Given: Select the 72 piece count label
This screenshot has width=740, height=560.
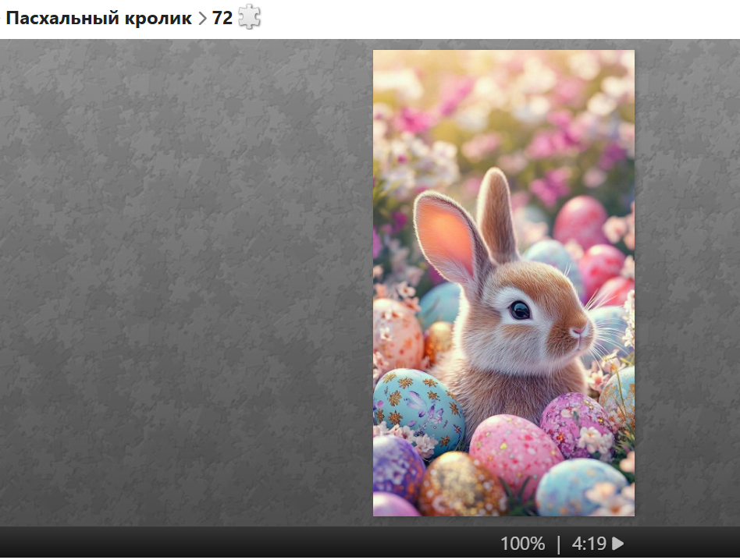Looking at the screenshot, I should pos(222,18).
